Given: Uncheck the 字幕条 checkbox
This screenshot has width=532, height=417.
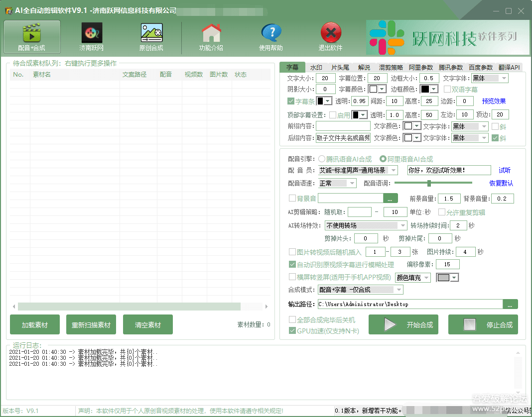Looking at the screenshot, I should [291, 101].
